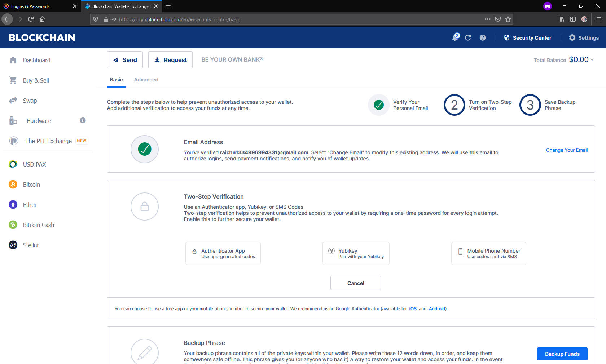Viewport: 606px width, 364px height.
Task: Show site security lock info
Action: pos(106,19)
